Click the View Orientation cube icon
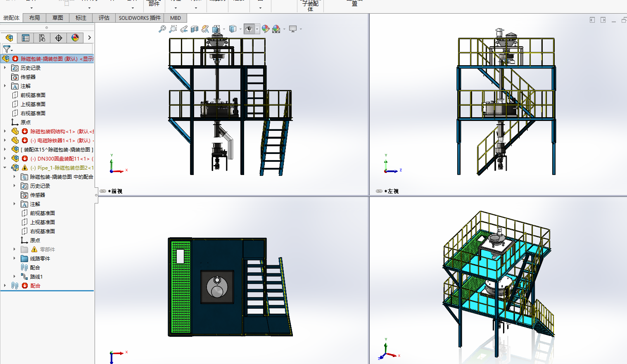Viewport: 627px width, 364px height. coord(216,29)
